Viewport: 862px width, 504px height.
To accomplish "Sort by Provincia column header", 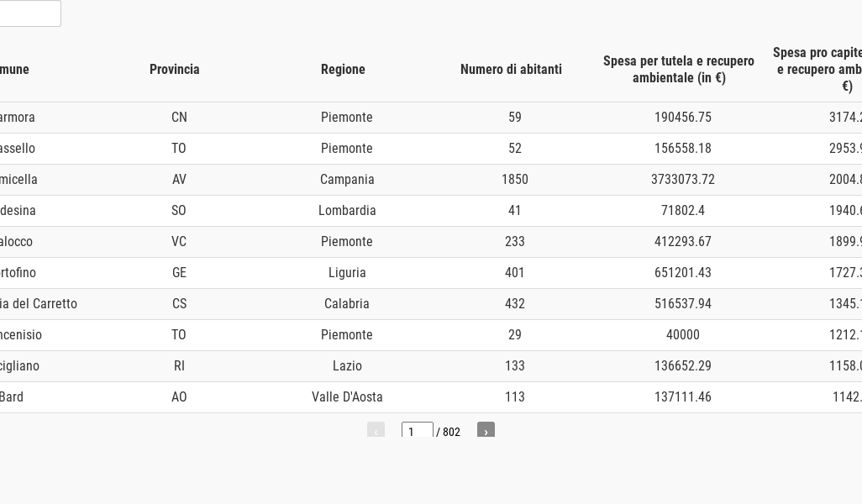I will (x=175, y=70).
